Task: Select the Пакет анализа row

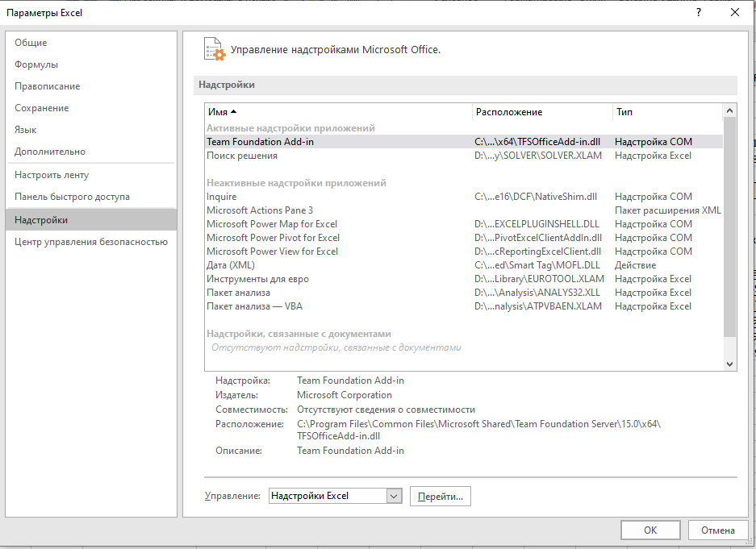Action: tap(463, 293)
